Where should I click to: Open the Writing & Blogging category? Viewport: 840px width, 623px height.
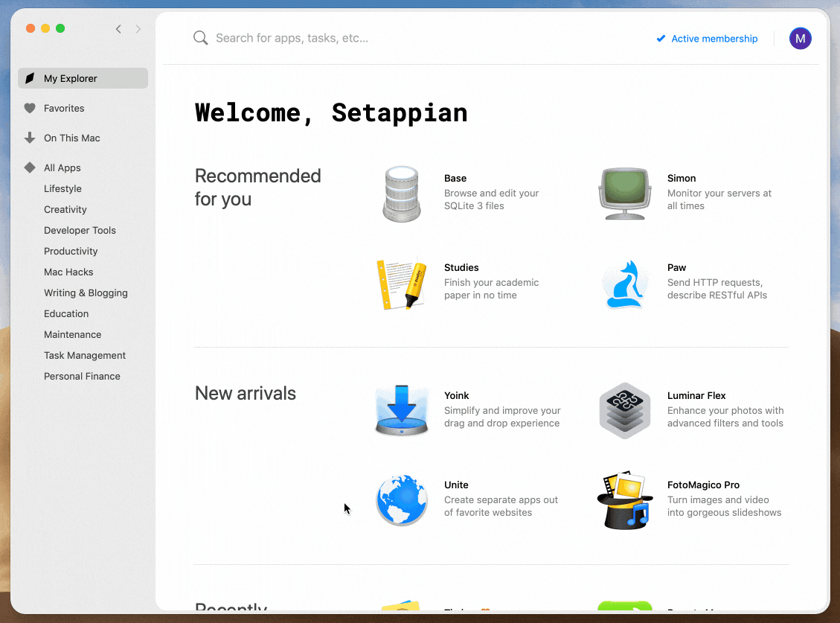pos(86,293)
